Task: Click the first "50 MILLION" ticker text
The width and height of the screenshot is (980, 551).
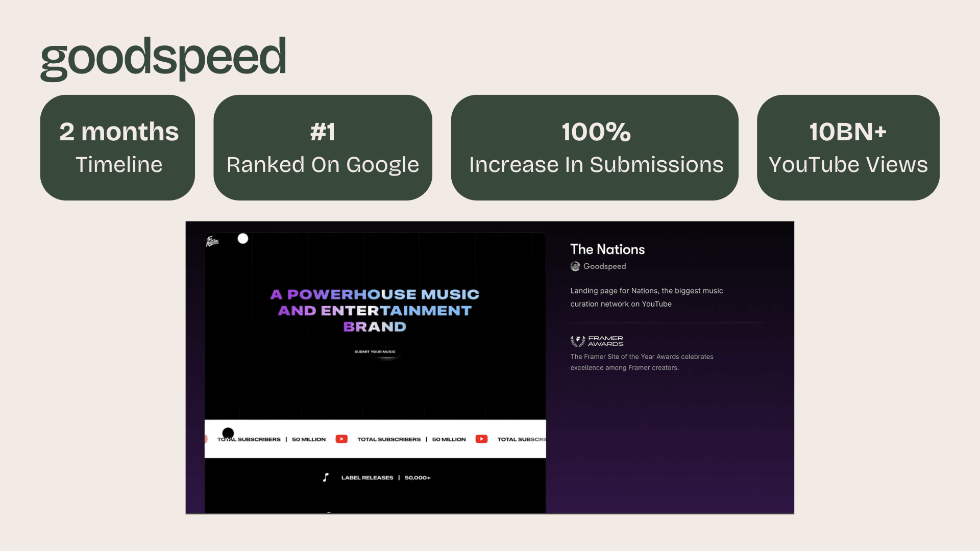Action: tap(309, 439)
